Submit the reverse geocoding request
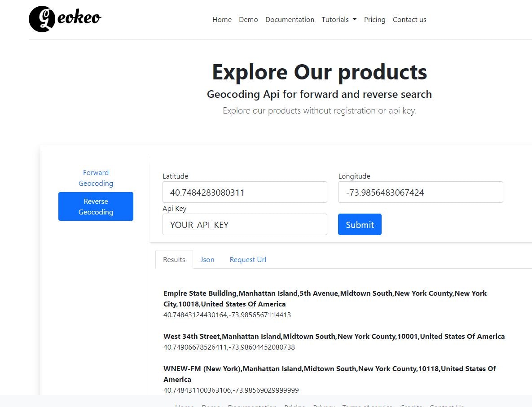 click(x=360, y=224)
